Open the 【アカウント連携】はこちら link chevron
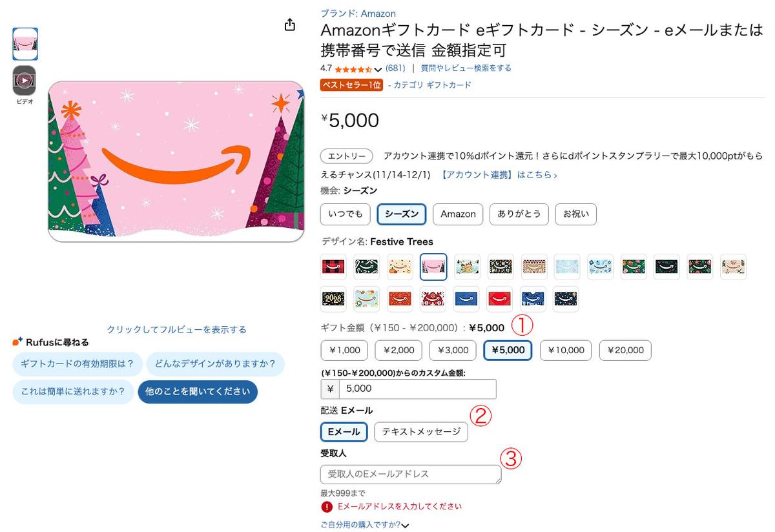 pyautogui.click(x=555, y=176)
